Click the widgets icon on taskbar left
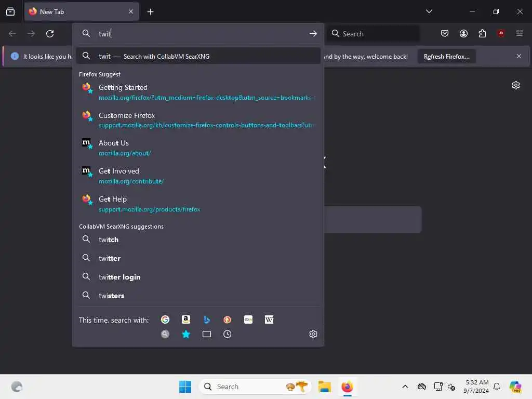532x399 pixels. tap(17, 387)
